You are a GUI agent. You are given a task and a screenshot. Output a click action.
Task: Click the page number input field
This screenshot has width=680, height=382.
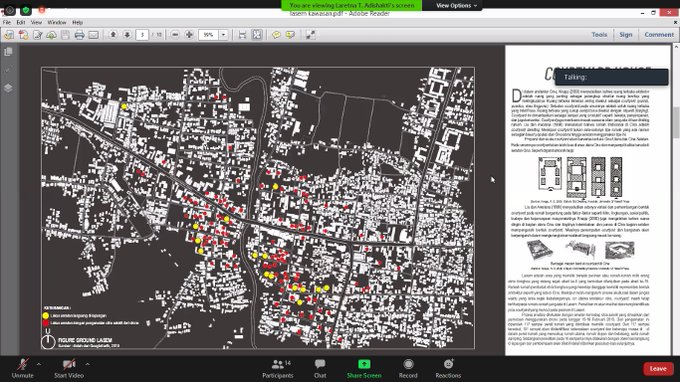(x=142, y=35)
